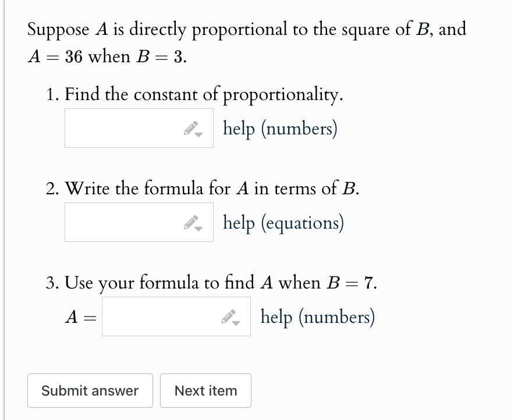This screenshot has height=420, width=511.
Task: Click the help (equations) link
Action: 282,222
